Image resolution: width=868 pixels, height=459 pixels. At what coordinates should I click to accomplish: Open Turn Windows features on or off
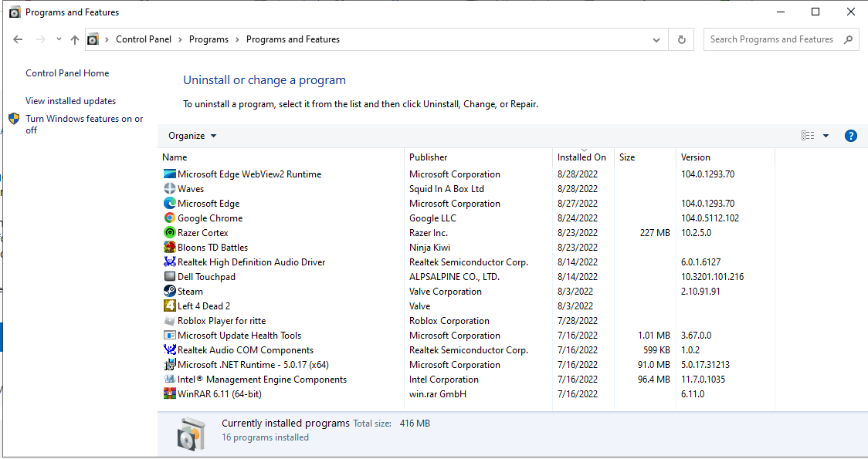84,124
